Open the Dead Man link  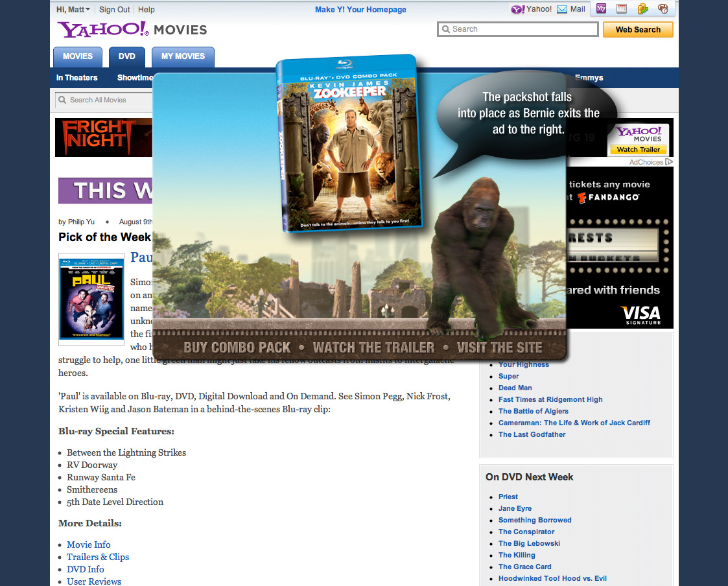515,388
